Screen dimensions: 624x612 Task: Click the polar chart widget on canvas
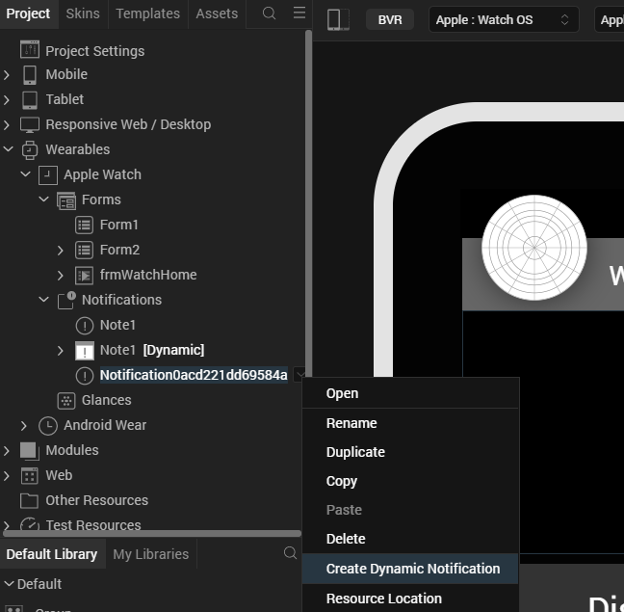click(x=534, y=247)
